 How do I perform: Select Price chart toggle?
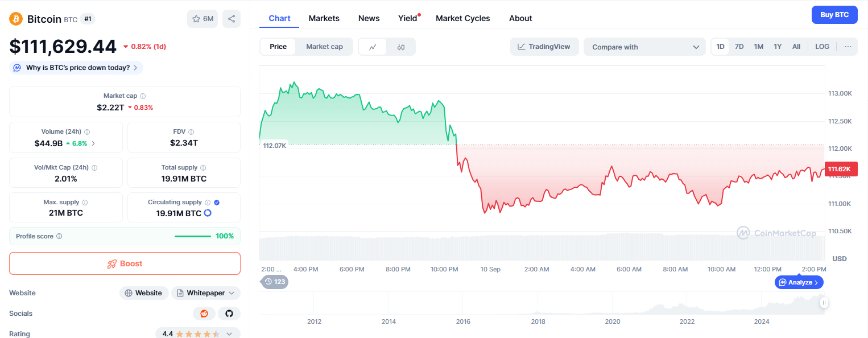(278, 47)
